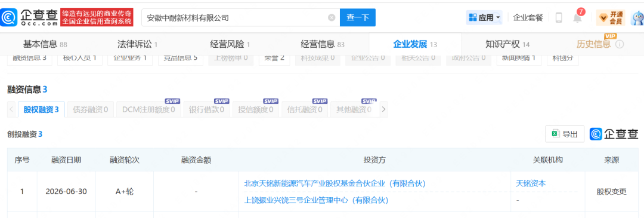The image size is (644, 218).
Task: Select the 融资信息 3 sub-tab
Action: tap(30, 58)
